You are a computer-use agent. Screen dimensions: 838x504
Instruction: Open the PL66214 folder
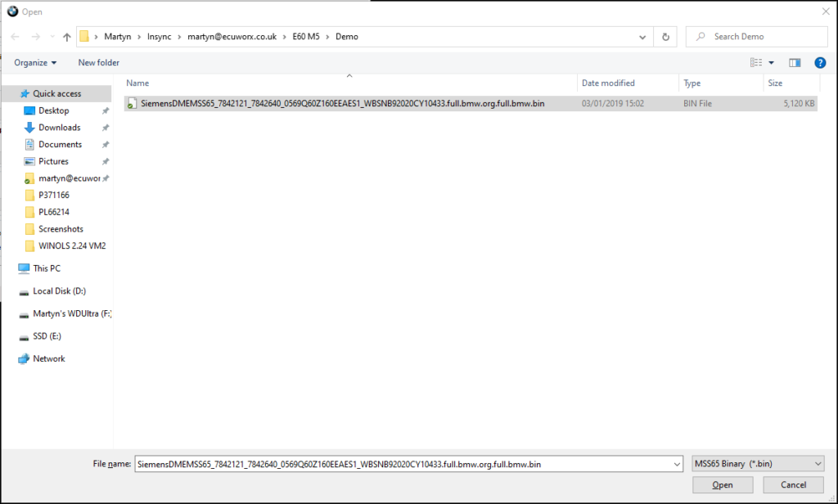point(53,212)
